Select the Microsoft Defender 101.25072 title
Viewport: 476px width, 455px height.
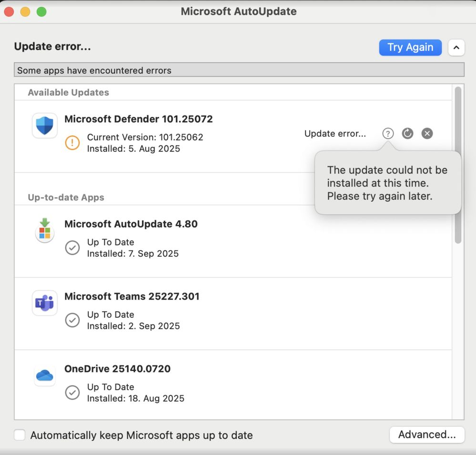(x=139, y=119)
